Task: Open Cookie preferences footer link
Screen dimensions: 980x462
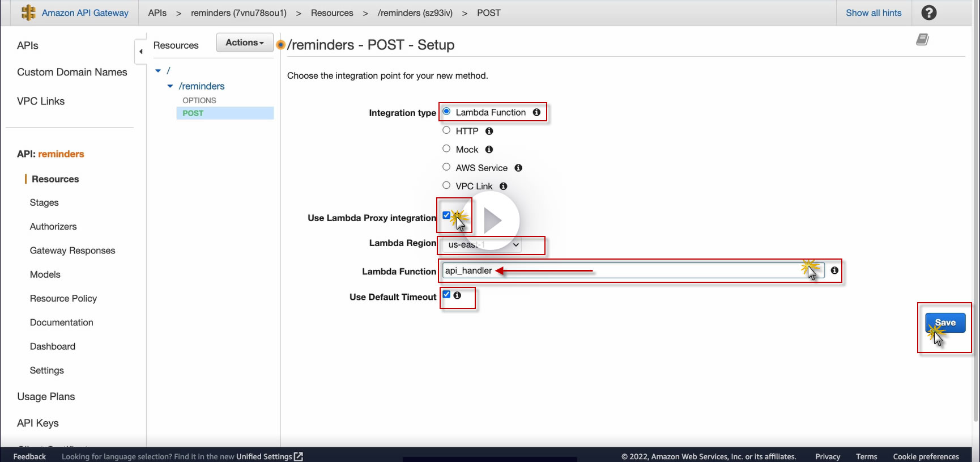Action: [x=926, y=456]
